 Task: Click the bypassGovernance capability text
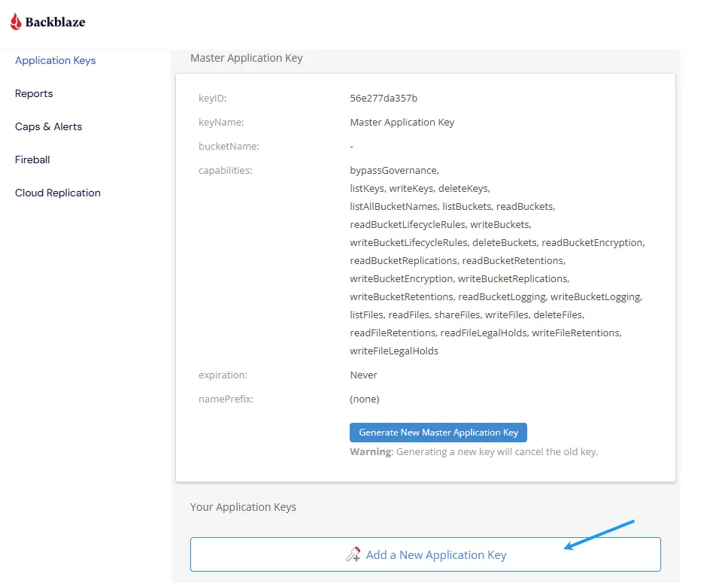[x=394, y=171]
